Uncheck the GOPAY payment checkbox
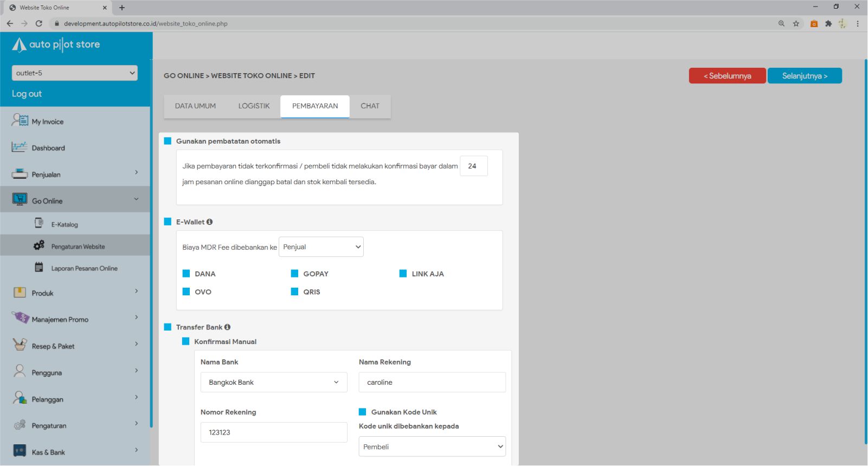Screen dimensions: 868x466 coord(295,274)
